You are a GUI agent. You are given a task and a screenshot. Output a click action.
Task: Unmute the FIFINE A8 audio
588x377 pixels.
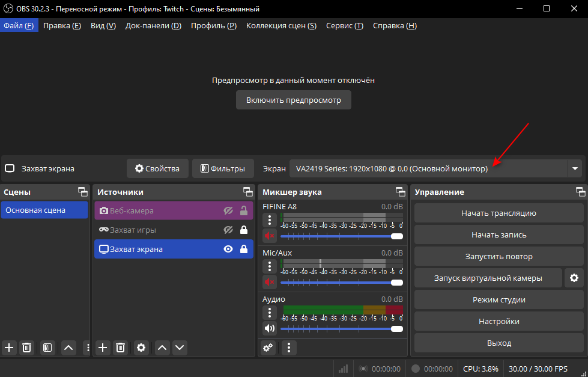[x=269, y=236]
